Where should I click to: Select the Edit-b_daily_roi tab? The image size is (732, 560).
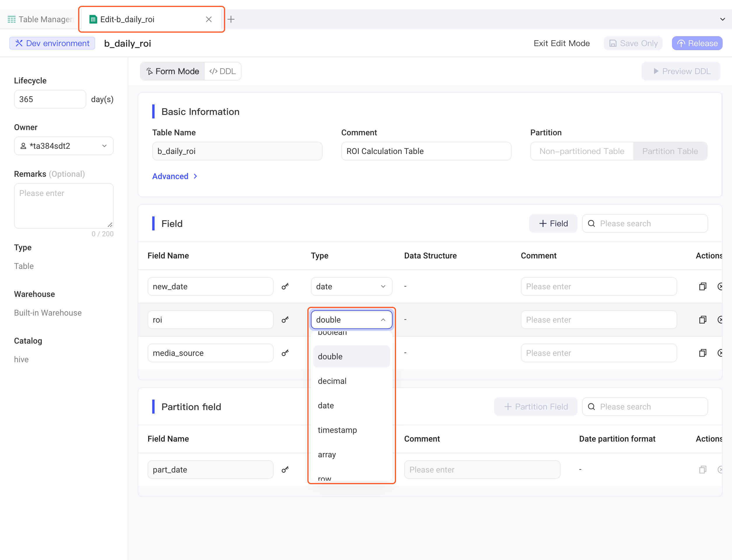tap(151, 19)
